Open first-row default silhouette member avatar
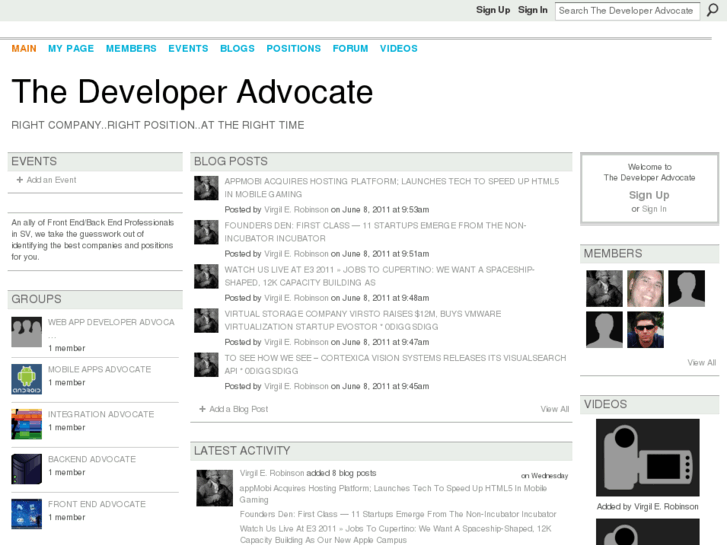The image size is (727, 545). (687, 289)
